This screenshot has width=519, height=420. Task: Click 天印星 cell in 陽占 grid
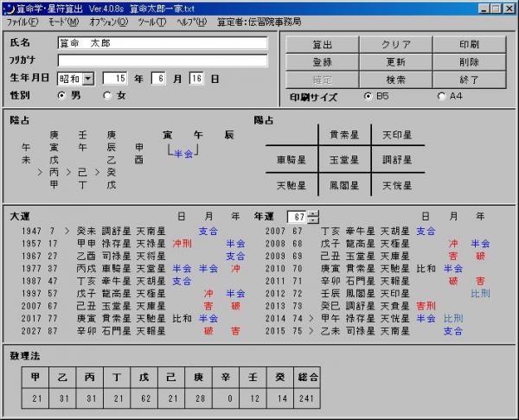pos(397,135)
